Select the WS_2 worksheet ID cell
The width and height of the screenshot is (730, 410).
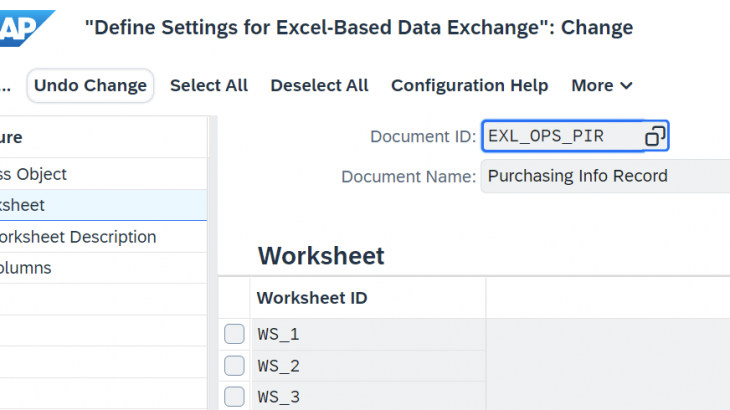(x=368, y=366)
